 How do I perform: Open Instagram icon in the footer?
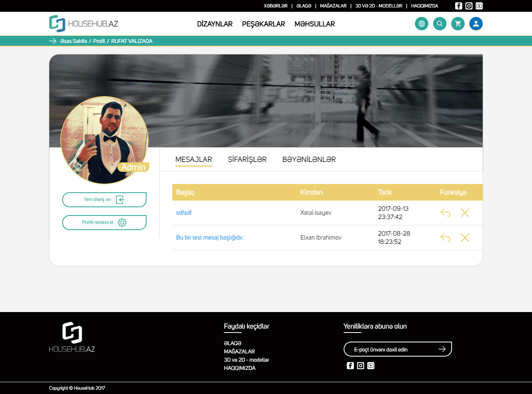[x=360, y=366]
